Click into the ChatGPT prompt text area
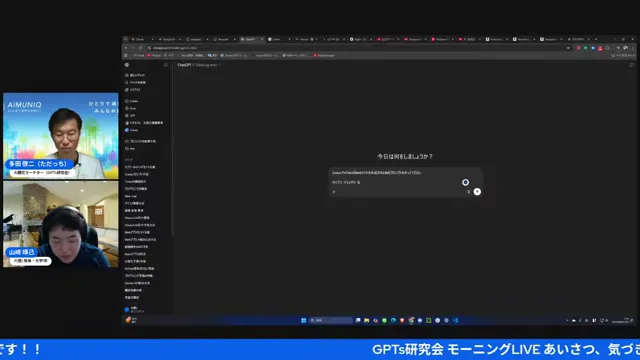 click(x=396, y=177)
